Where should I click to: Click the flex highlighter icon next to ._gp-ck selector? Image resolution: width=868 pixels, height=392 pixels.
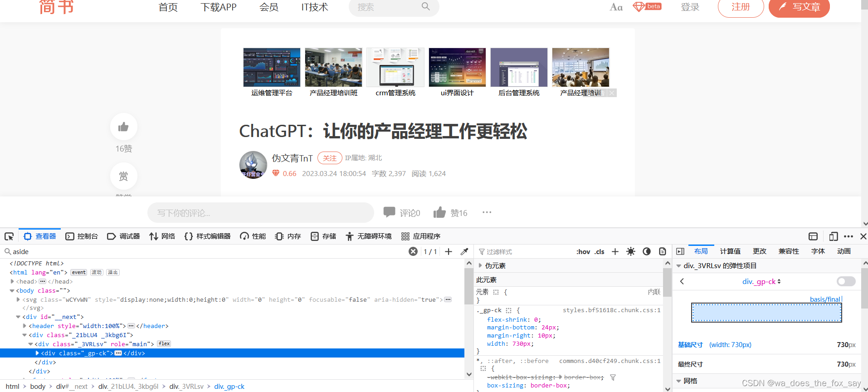[508, 310]
